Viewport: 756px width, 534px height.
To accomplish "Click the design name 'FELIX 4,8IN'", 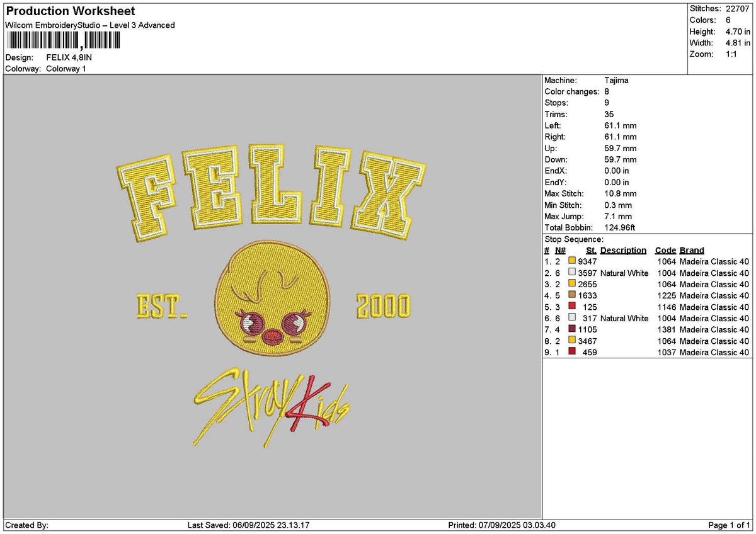I will [x=69, y=57].
